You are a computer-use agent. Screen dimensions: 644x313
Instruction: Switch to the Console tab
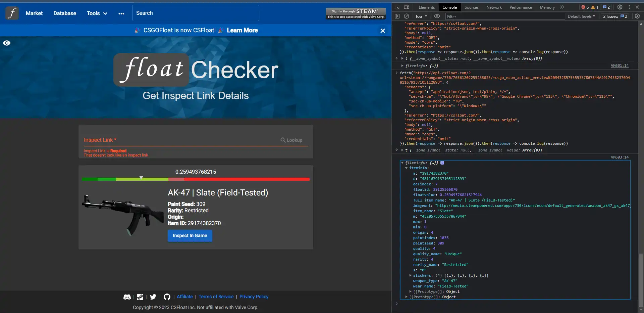coord(449,7)
